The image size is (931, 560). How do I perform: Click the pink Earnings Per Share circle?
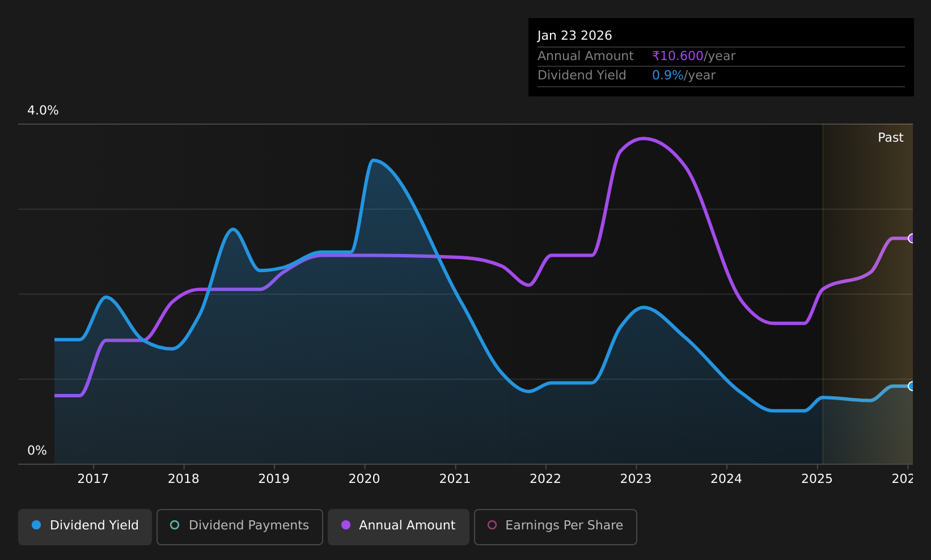point(492,525)
